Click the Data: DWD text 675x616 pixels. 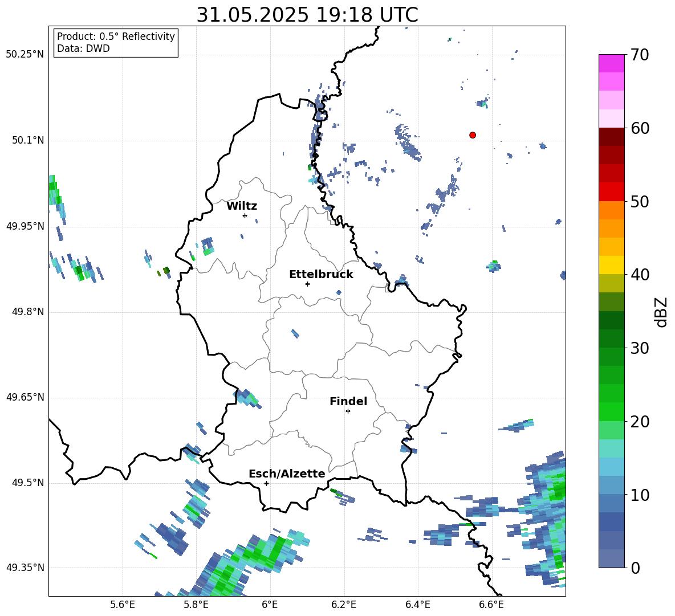pos(83,48)
